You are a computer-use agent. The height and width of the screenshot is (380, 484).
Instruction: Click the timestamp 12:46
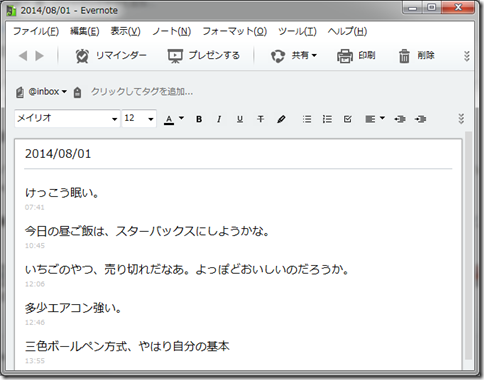[x=35, y=322]
